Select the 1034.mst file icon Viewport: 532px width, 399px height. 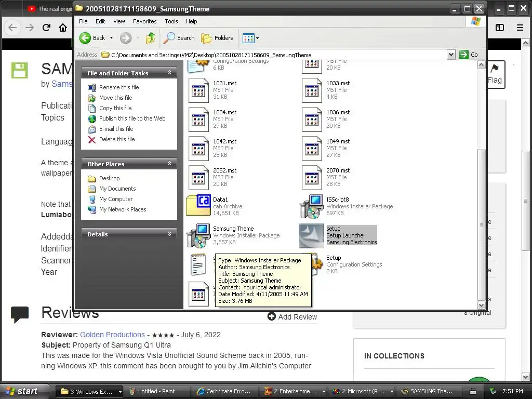(x=198, y=119)
